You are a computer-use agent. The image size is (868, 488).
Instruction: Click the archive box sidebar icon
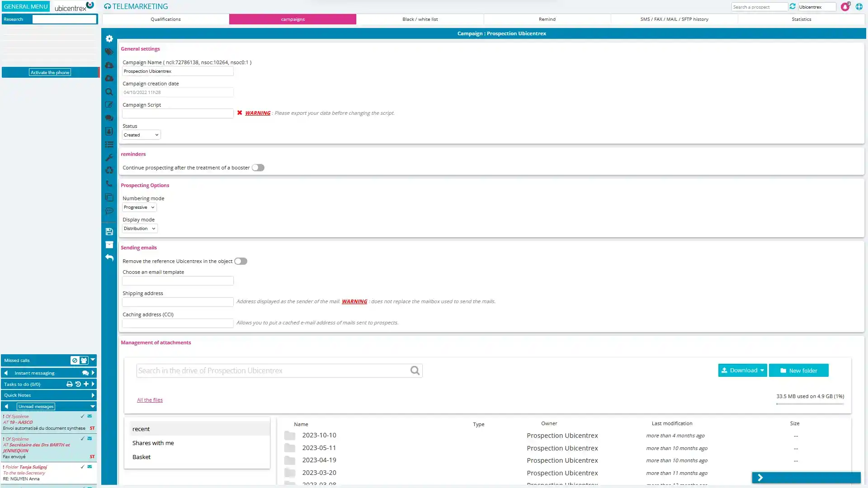click(x=109, y=244)
